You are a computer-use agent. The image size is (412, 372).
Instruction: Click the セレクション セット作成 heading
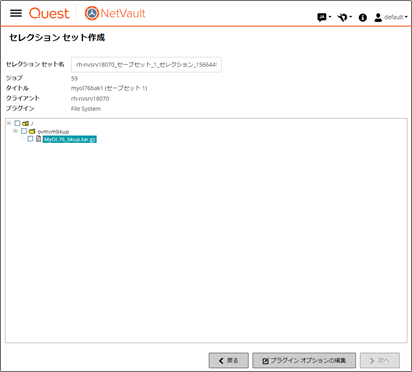pos(57,37)
